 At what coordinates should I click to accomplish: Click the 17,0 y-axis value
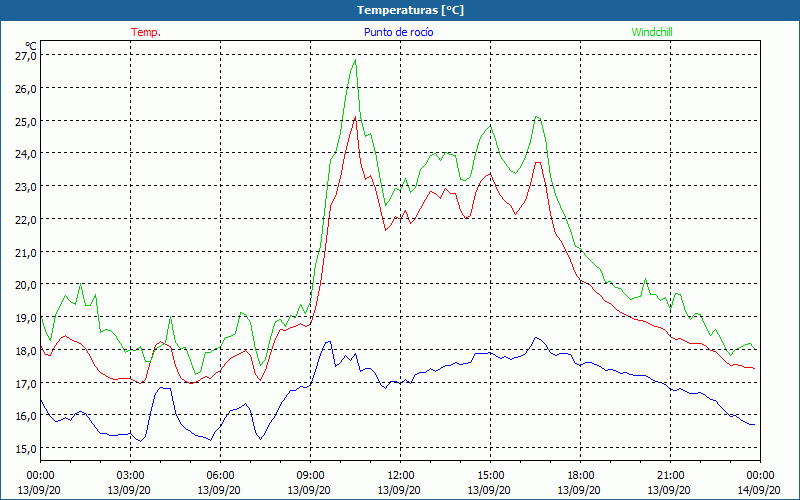26,383
